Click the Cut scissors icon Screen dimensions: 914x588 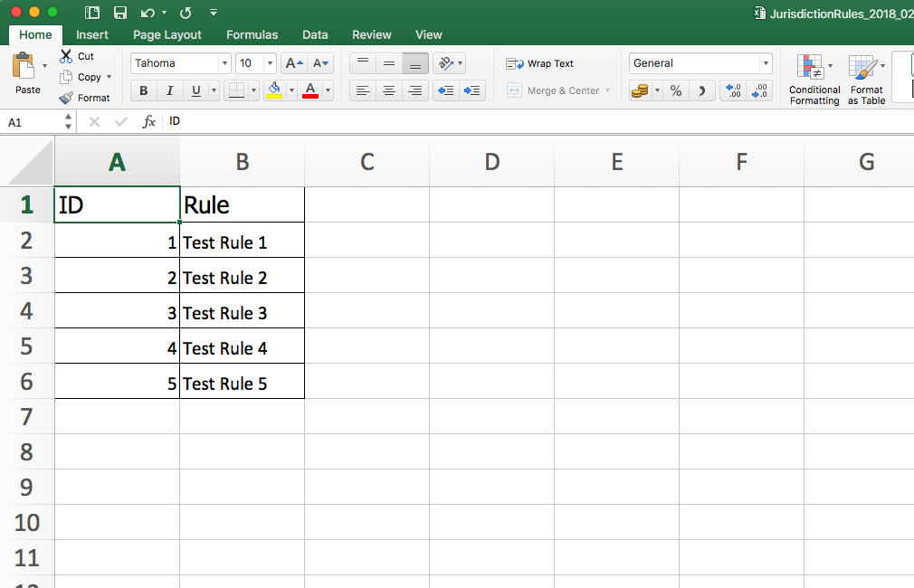66,56
